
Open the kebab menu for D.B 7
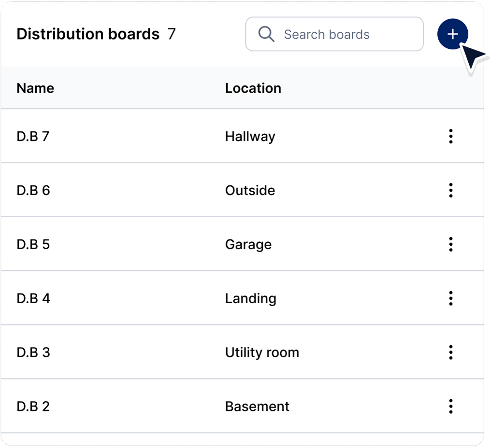[x=450, y=137]
